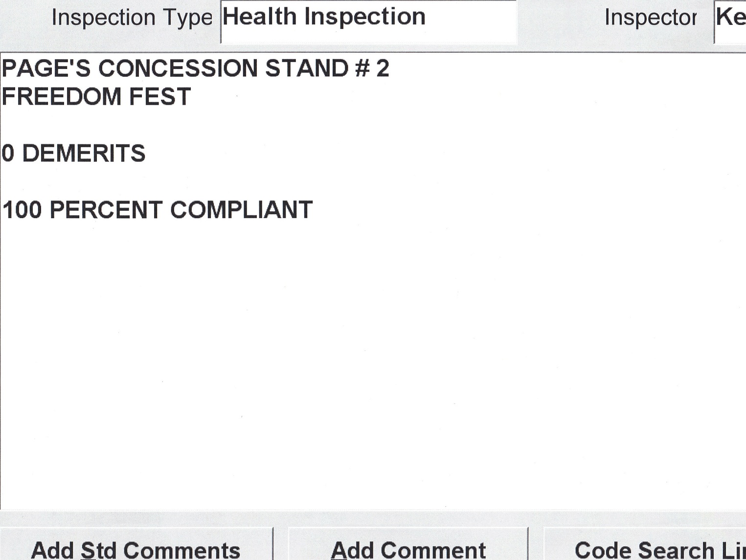Image resolution: width=746 pixels, height=560 pixels.
Task: Click the word STAND in the first line
Action: click(306, 68)
